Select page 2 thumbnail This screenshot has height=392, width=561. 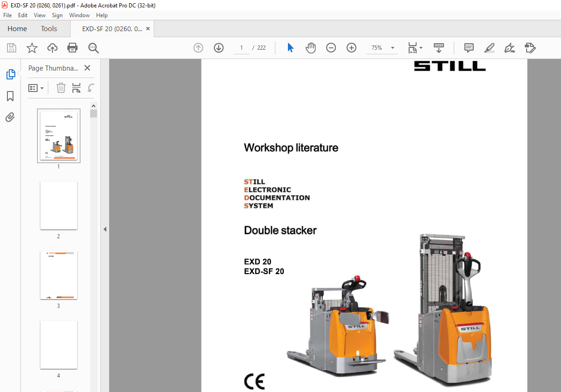point(59,206)
